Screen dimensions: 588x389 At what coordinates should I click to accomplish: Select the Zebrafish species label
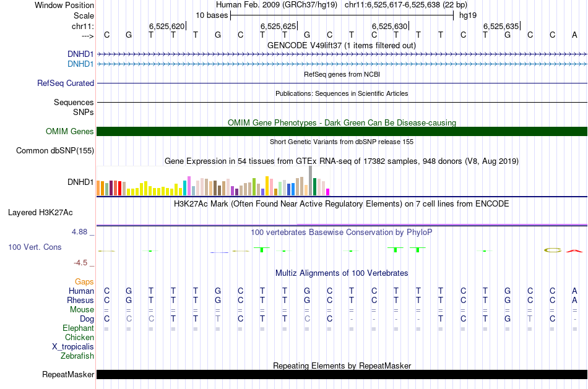[77, 356]
